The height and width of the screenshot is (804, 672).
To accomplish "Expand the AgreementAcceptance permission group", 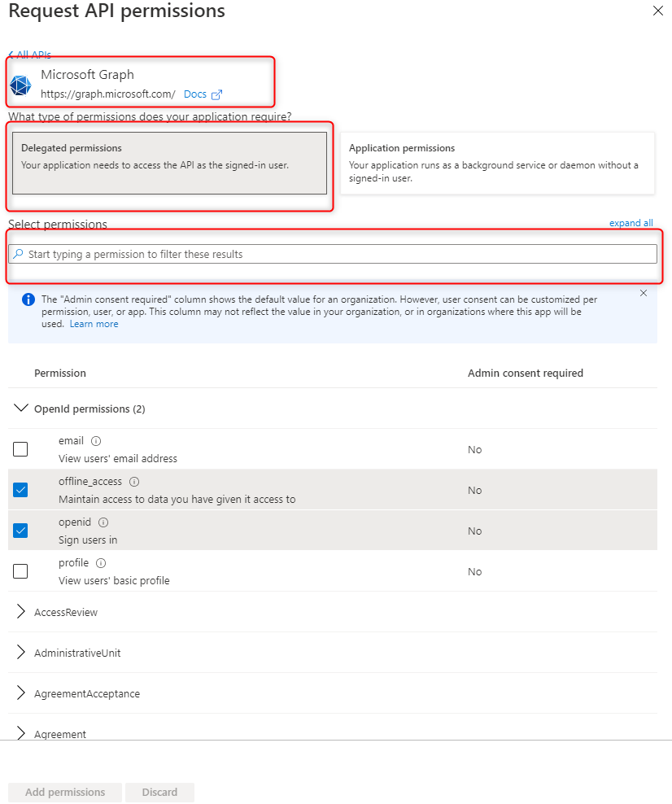I will coord(21,693).
